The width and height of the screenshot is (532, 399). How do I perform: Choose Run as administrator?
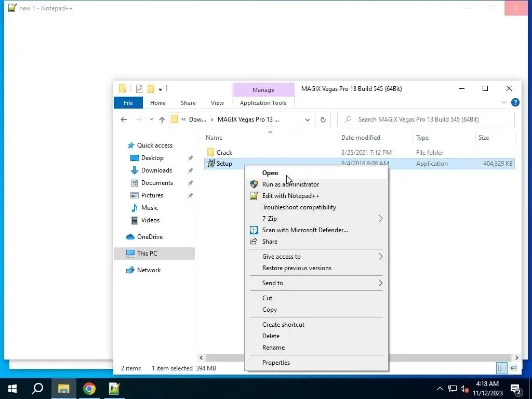tap(316, 184)
